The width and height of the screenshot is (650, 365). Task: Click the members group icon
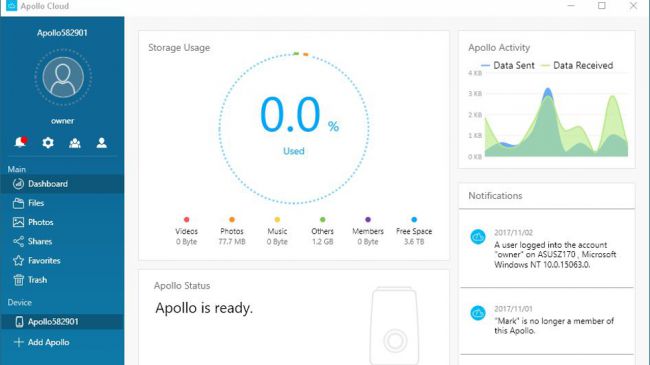75,143
